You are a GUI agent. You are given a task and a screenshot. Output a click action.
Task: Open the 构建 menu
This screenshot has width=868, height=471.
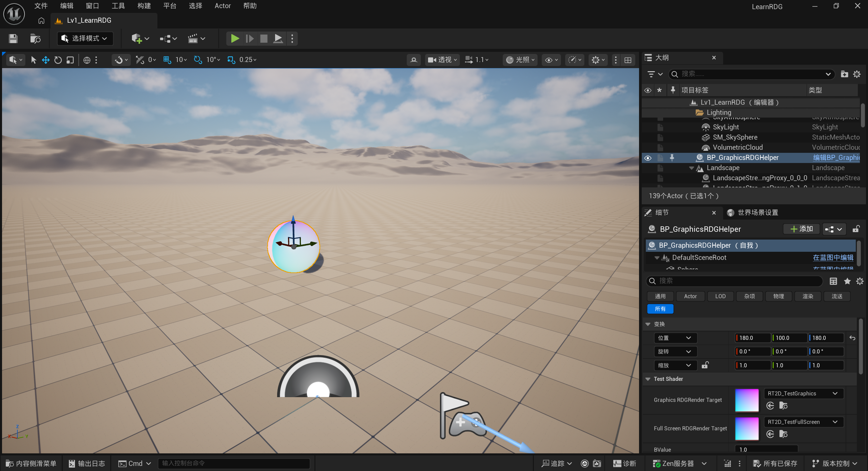coord(144,6)
